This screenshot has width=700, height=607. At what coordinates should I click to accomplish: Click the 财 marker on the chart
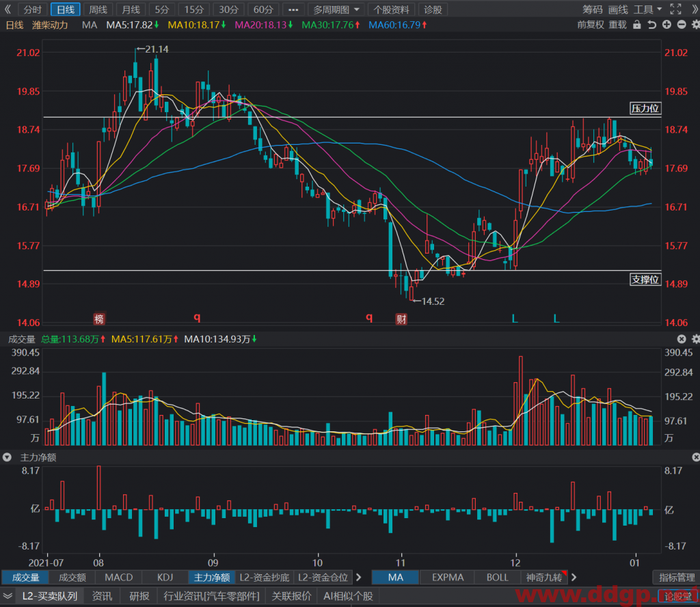point(401,319)
